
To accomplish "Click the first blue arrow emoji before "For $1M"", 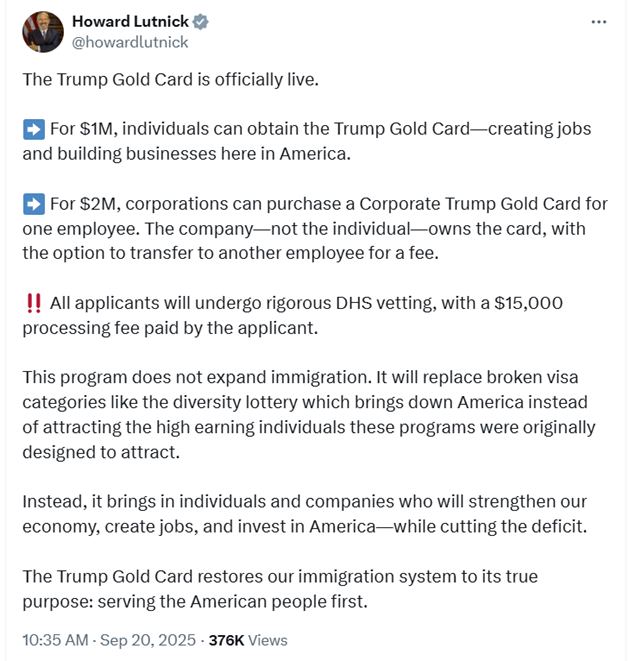I will (x=32, y=129).
